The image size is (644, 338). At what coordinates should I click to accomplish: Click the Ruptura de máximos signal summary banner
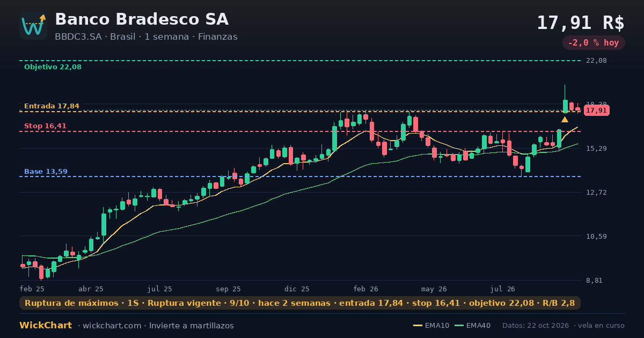(x=300, y=303)
